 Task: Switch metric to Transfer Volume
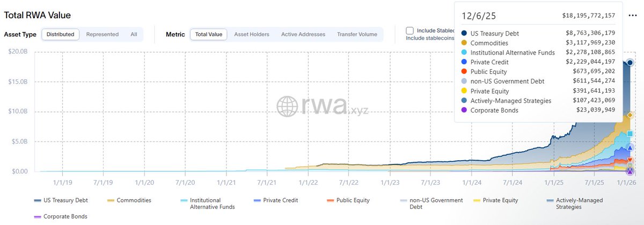pyautogui.click(x=357, y=34)
